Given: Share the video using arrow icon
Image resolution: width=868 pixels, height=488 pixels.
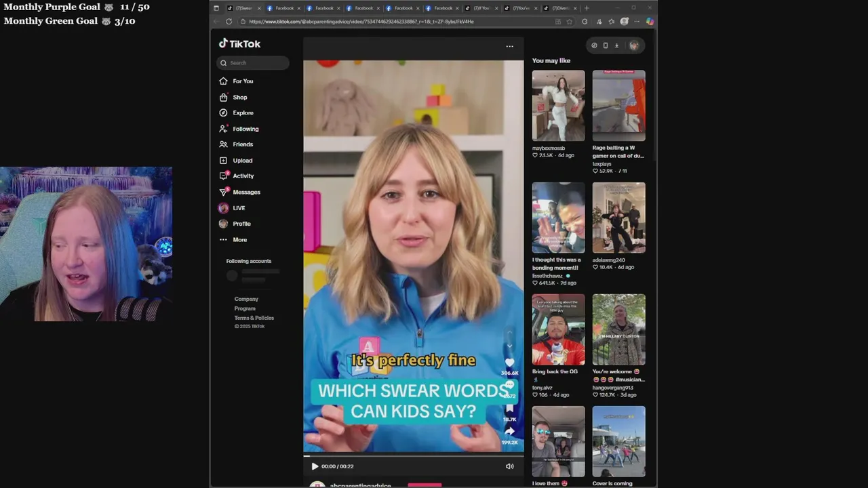Looking at the screenshot, I should (509, 431).
